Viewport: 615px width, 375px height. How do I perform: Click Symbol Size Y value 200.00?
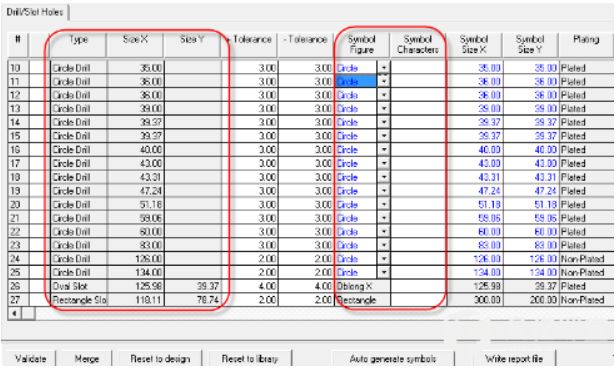tap(531, 300)
